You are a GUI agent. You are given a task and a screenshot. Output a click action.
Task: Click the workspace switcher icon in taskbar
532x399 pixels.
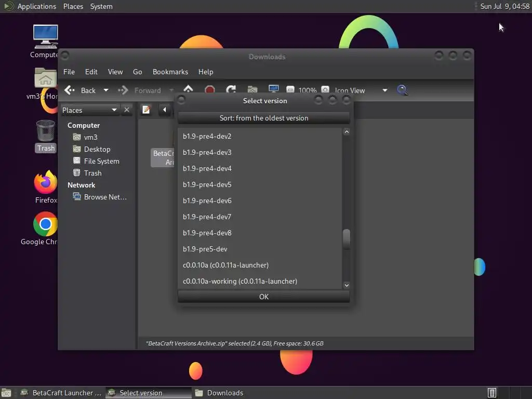(x=492, y=393)
